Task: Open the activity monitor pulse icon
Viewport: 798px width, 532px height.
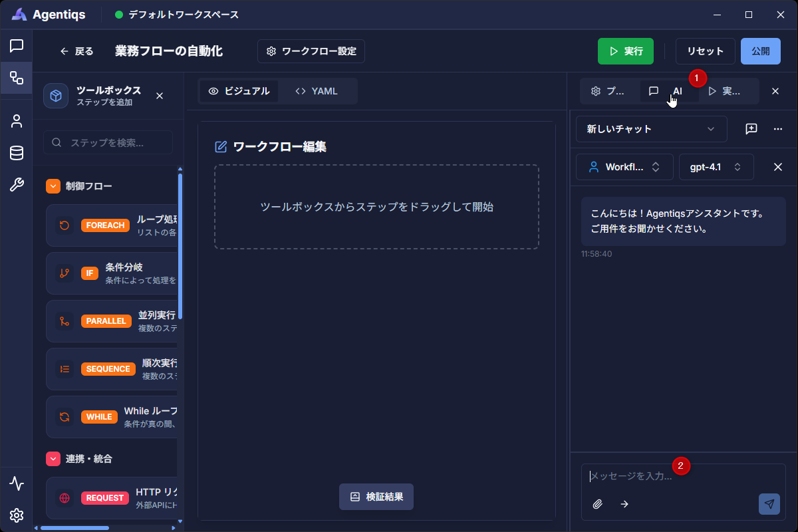Action: pyautogui.click(x=17, y=483)
